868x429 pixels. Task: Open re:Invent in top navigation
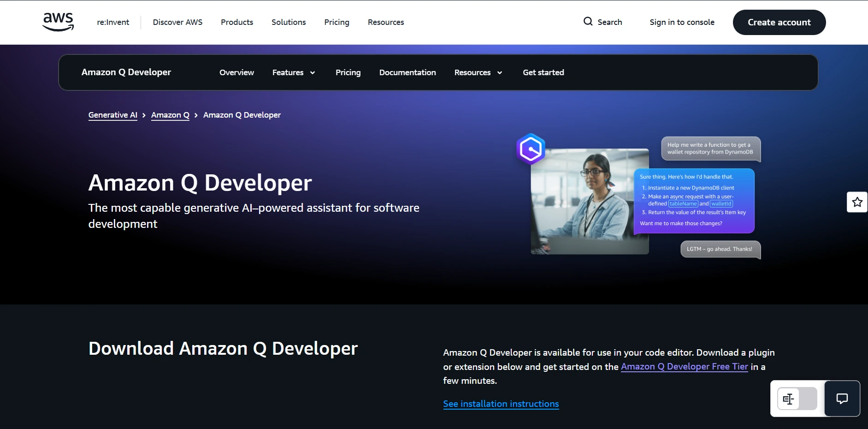tap(113, 22)
